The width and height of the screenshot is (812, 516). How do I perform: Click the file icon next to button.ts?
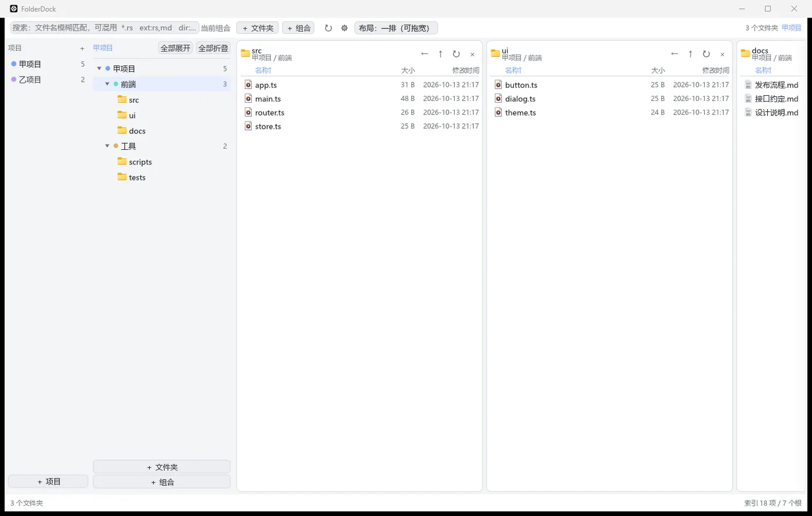pos(498,85)
